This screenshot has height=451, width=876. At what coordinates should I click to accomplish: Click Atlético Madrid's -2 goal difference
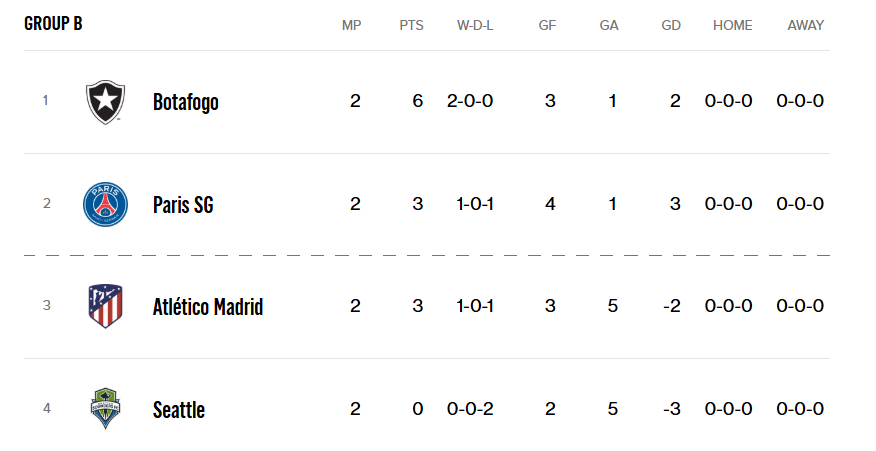(x=672, y=306)
